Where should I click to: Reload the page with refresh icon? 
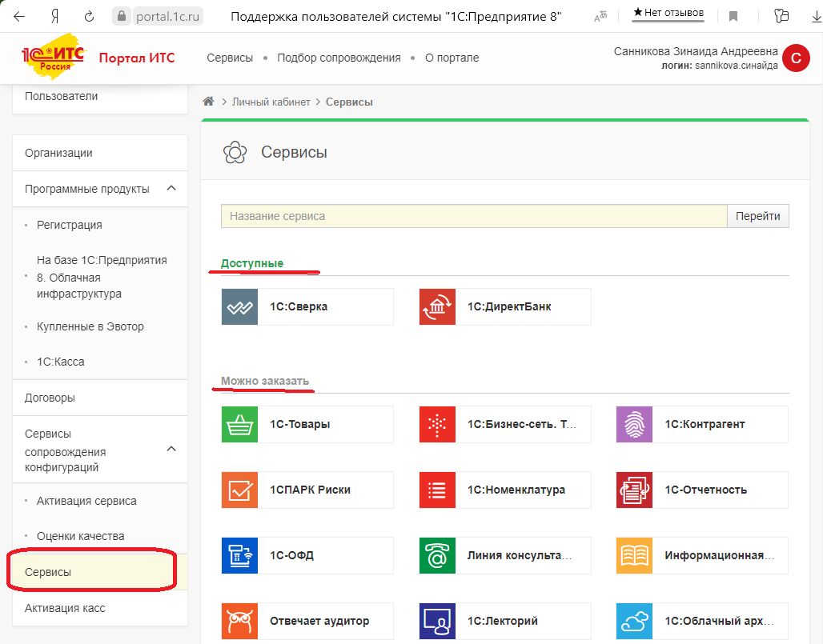click(89, 16)
